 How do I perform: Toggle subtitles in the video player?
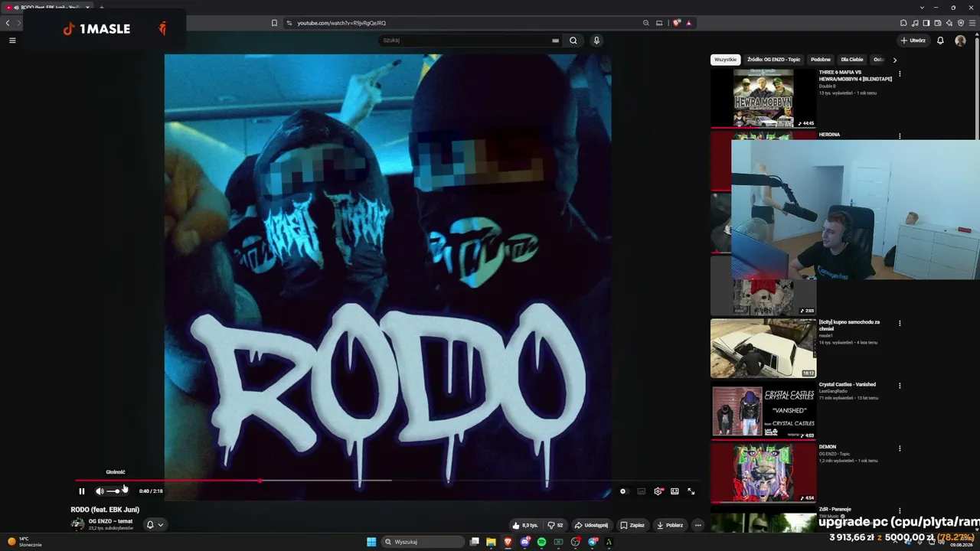[641, 491]
